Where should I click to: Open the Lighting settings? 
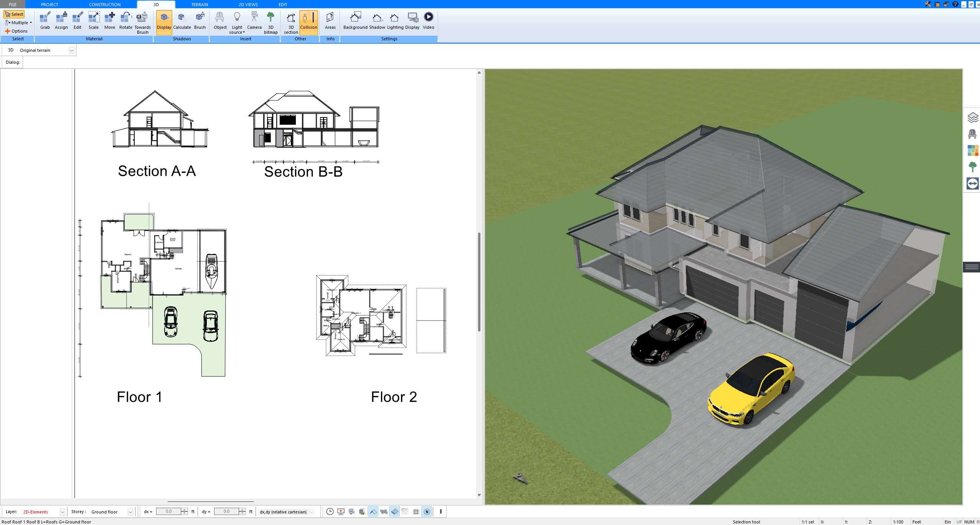tap(394, 21)
